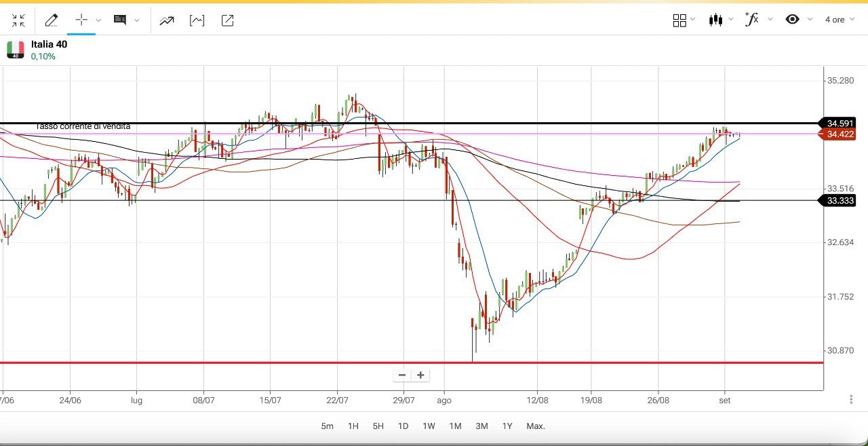
Task: Expand the crosshair tool dropdown arrow
Action: (99, 20)
